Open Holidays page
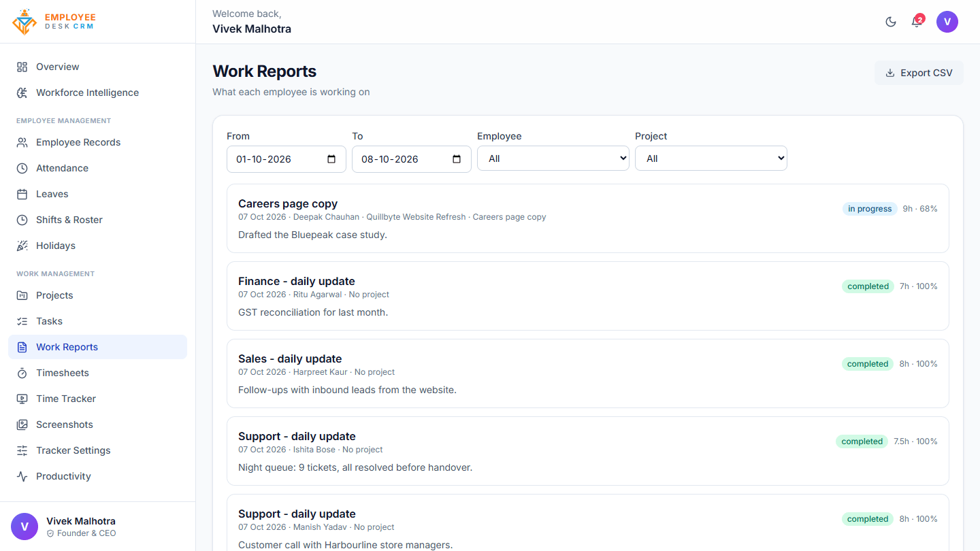This screenshot has width=980, height=551. (x=97, y=246)
